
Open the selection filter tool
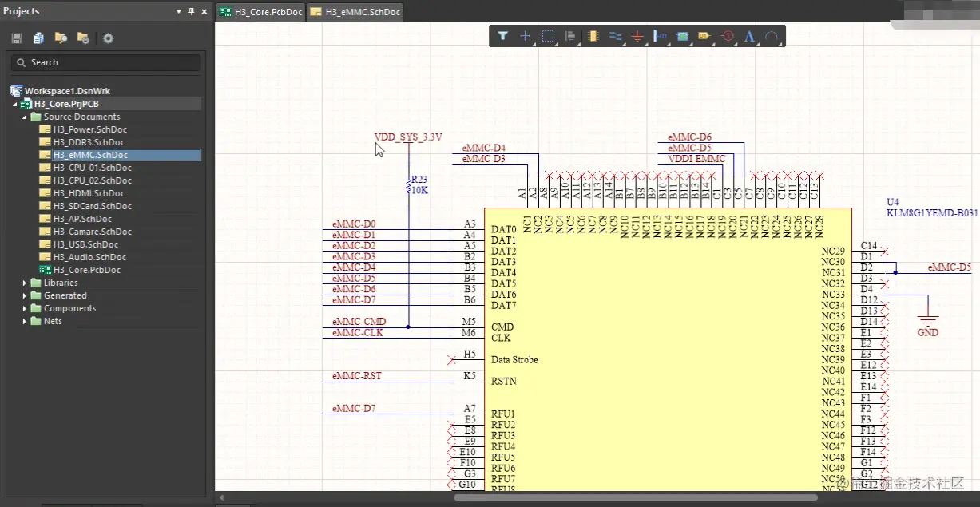coord(503,36)
